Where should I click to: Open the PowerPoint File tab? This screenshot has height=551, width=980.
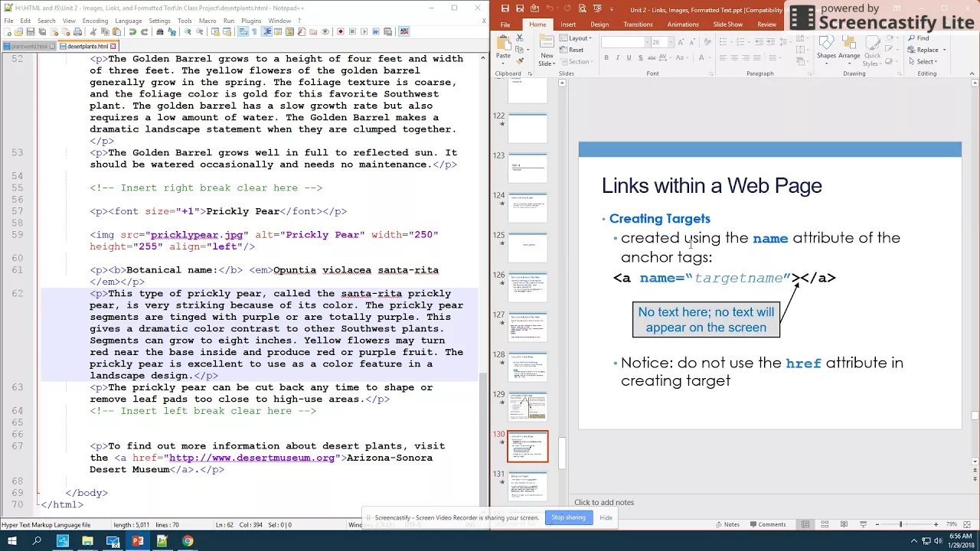[x=505, y=24]
